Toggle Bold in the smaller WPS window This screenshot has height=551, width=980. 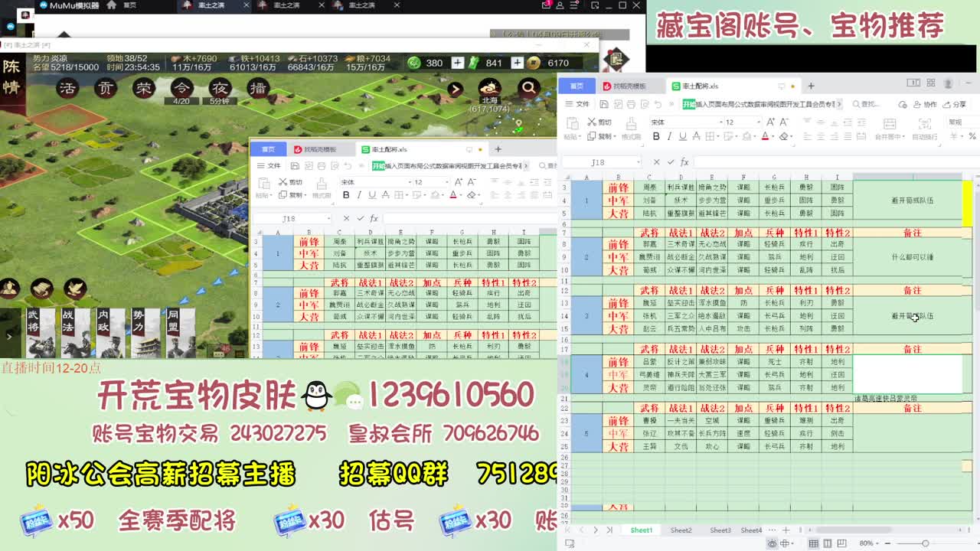pos(346,195)
